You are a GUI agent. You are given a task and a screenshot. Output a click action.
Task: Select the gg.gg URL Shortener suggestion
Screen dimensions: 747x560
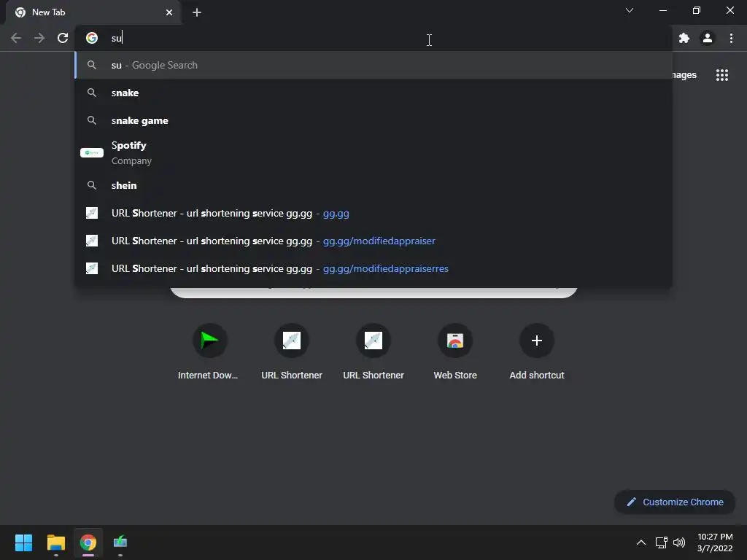coord(373,214)
